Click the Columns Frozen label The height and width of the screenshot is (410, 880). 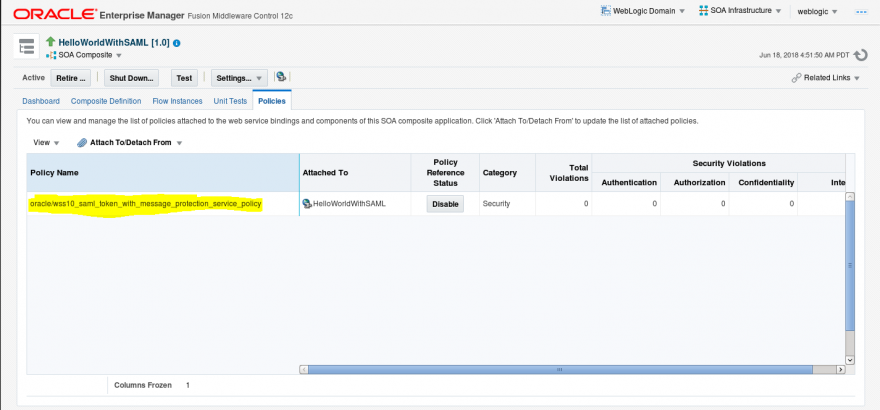(x=143, y=385)
